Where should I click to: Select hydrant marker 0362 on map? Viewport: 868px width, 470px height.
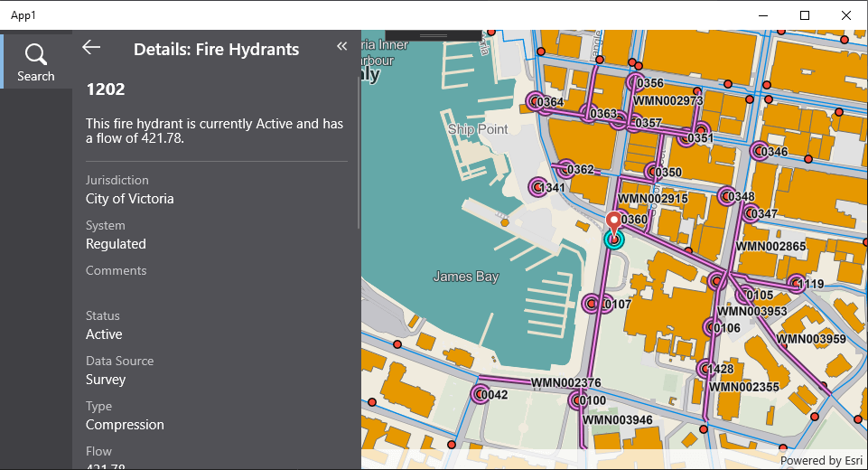click(x=566, y=169)
